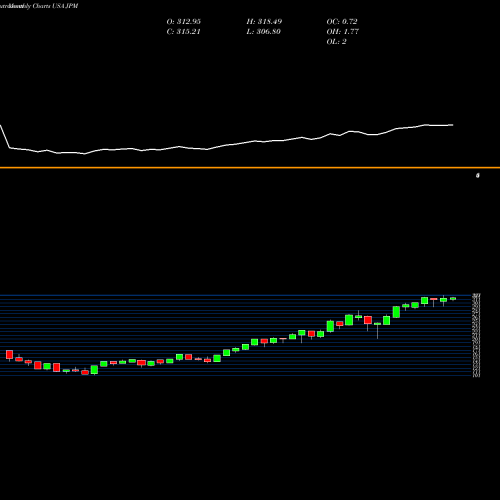Click the '5' label under the orange line
The image size is (500, 500).
[478, 175]
